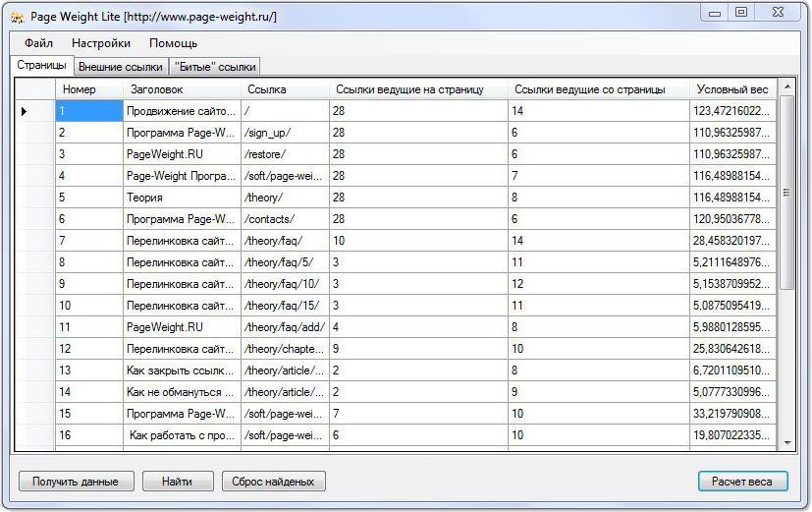Click the Найти button
812x512 pixels.
pos(178,482)
